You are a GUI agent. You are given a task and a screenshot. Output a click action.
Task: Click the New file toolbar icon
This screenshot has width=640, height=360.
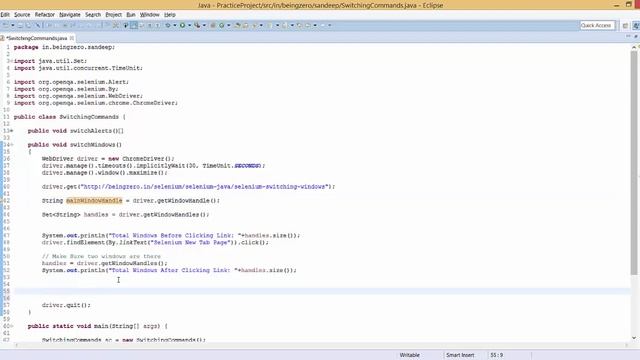pyautogui.click(x=6, y=25)
